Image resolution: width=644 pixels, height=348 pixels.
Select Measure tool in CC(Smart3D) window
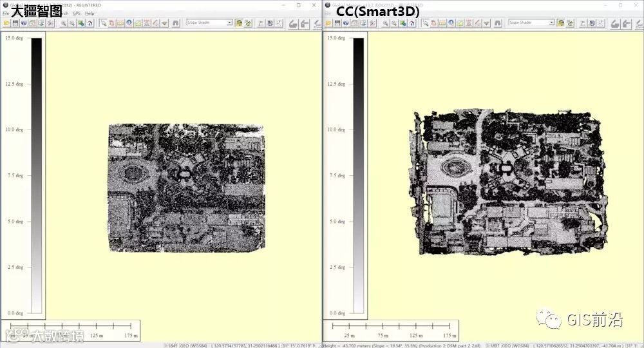click(x=442, y=23)
